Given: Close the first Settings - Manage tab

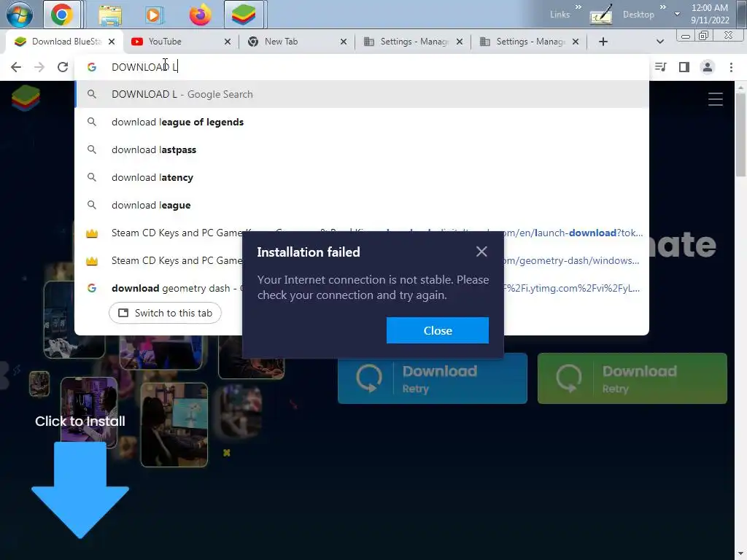Looking at the screenshot, I should (x=460, y=42).
